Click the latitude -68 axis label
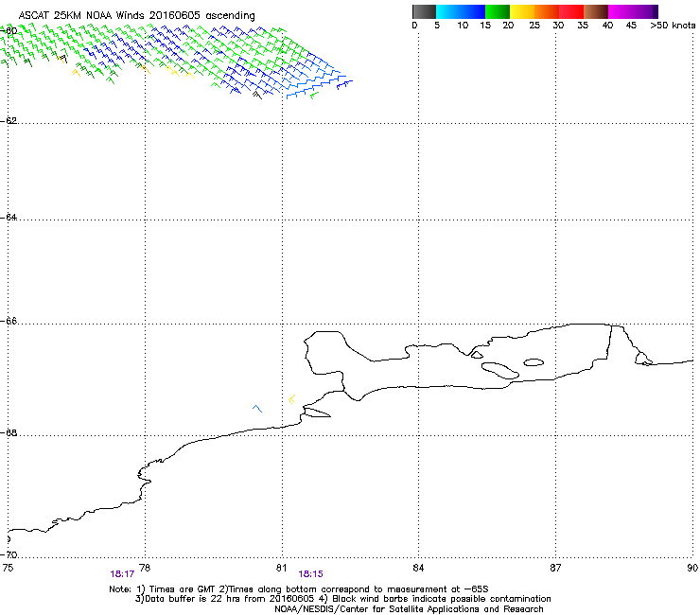The height and width of the screenshot is (615, 700). click(9, 432)
